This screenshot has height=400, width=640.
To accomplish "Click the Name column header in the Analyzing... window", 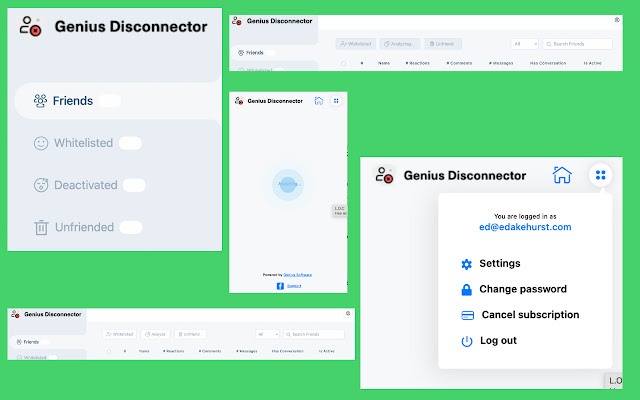I will click(x=384, y=63).
